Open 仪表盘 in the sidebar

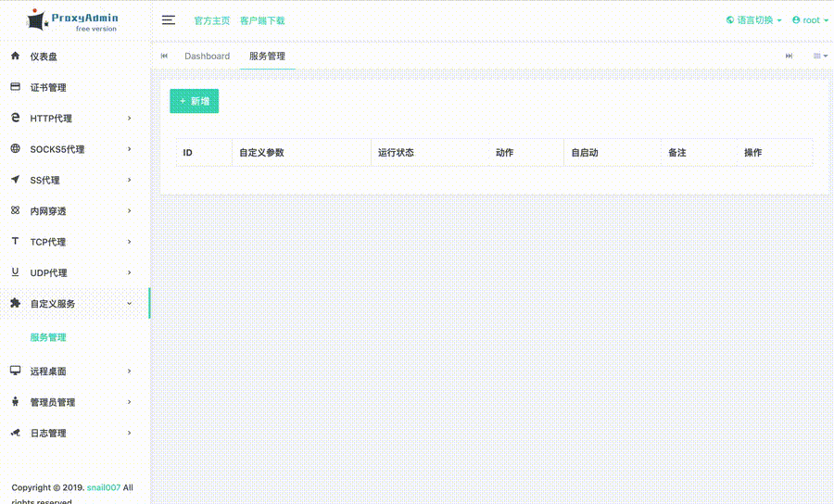point(75,57)
